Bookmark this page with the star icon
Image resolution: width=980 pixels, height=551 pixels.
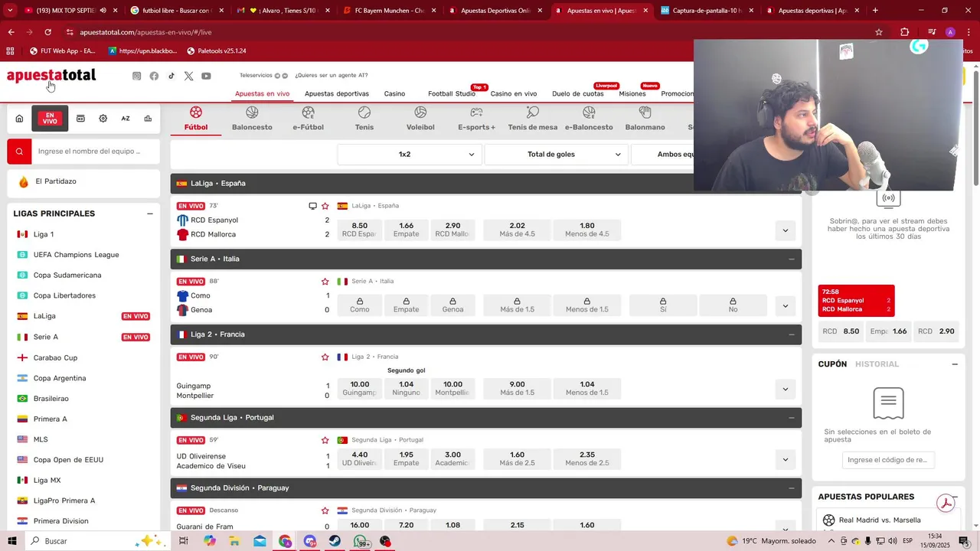[x=879, y=32]
